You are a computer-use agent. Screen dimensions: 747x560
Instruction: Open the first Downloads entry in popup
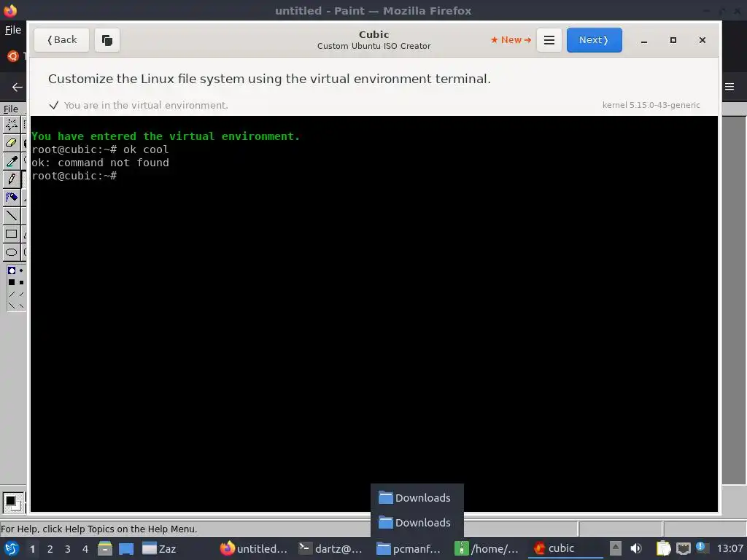[417, 497]
